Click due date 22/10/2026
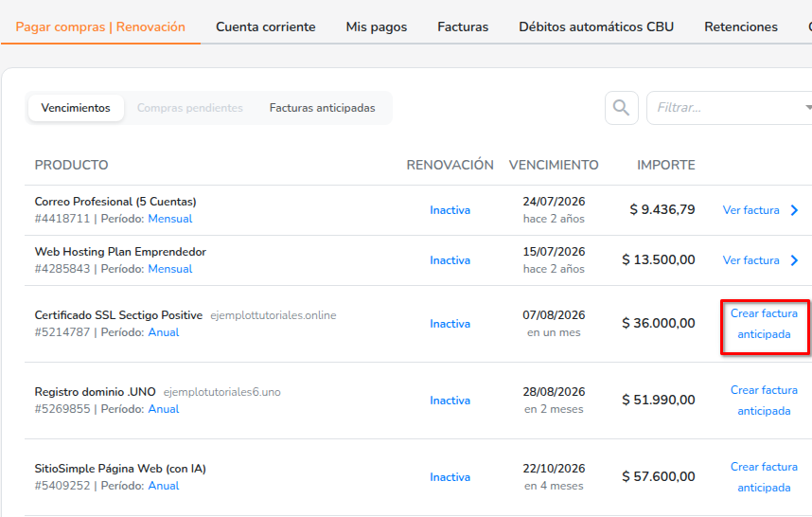This screenshot has width=812, height=517. point(554,469)
